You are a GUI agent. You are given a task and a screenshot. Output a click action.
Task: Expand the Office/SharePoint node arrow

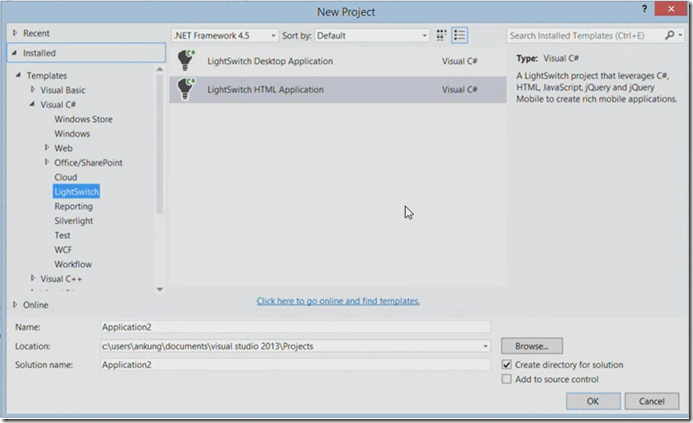(x=46, y=162)
